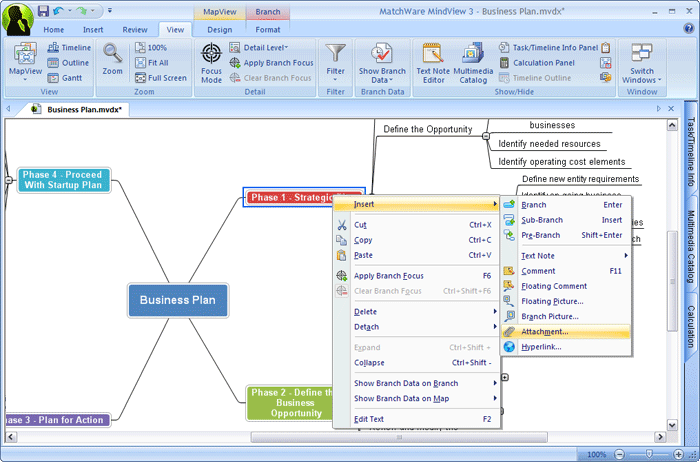This screenshot has width=700, height=462.
Task: Expand Show Branch Data on Map submenu
Action: pyautogui.click(x=417, y=398)
